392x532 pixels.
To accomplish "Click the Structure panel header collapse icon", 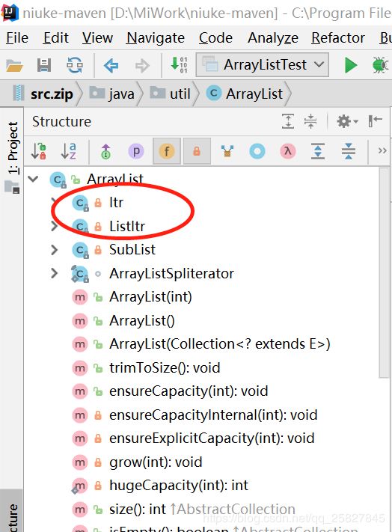I will pos(310,121).
